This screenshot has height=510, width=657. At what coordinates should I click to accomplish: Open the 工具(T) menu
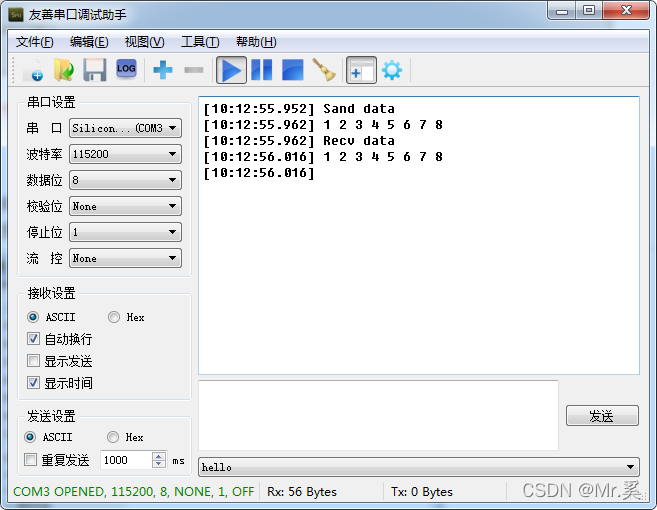[x=200, y=42]
